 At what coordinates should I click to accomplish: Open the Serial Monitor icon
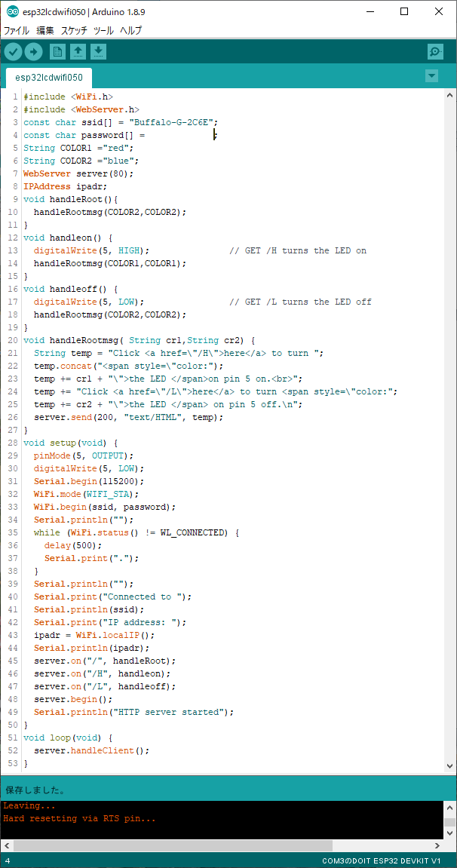[x=435, y=51]
